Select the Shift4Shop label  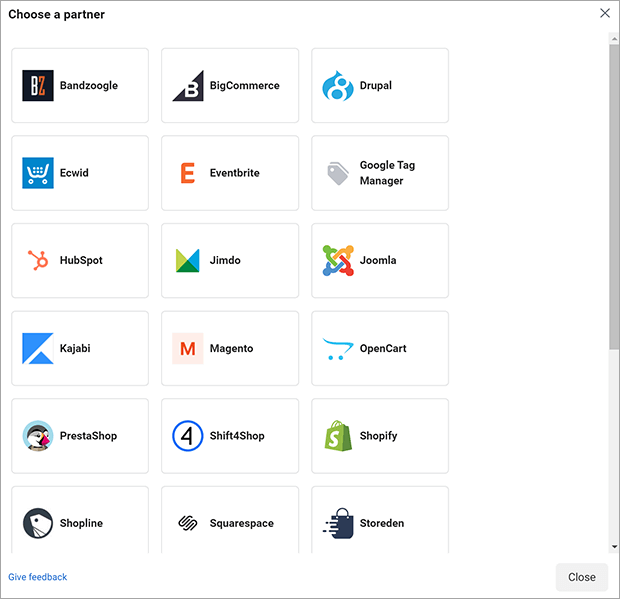click(x=237, y=436)
